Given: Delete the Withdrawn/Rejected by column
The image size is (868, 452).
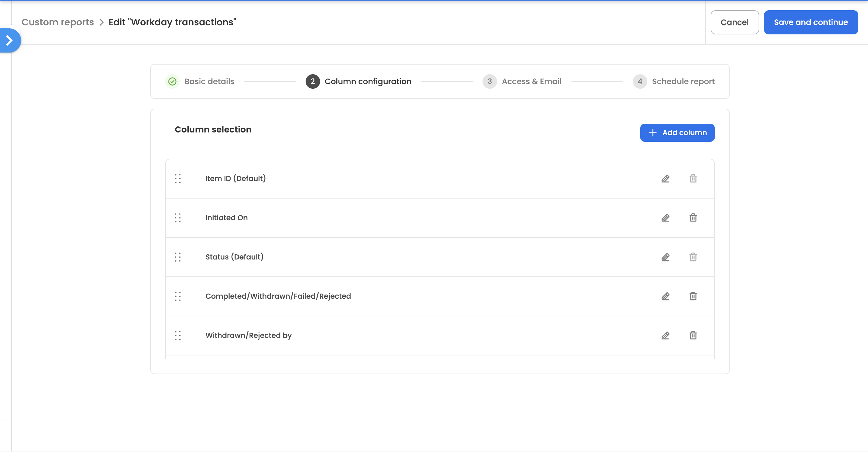Looking at the screenshot, I should click(x=693, y=335).
